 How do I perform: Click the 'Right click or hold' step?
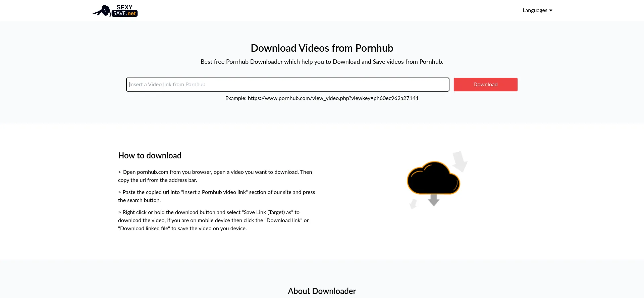click(213, 220)
